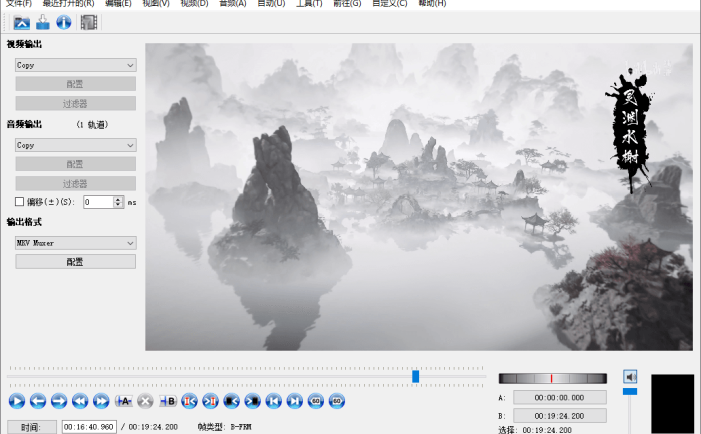Go to next frame with right arrow
The width and height of the screenshot is (701, 434).
coord(59,401)
